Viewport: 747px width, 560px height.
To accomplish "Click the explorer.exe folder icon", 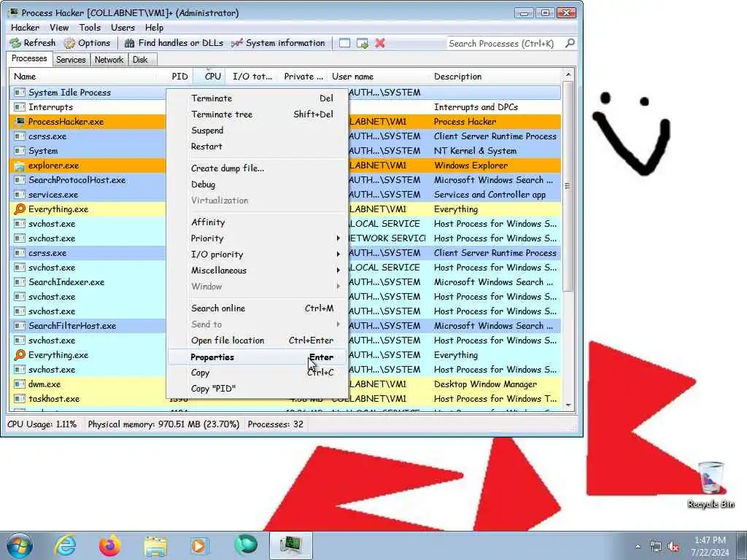I will 20,166.
